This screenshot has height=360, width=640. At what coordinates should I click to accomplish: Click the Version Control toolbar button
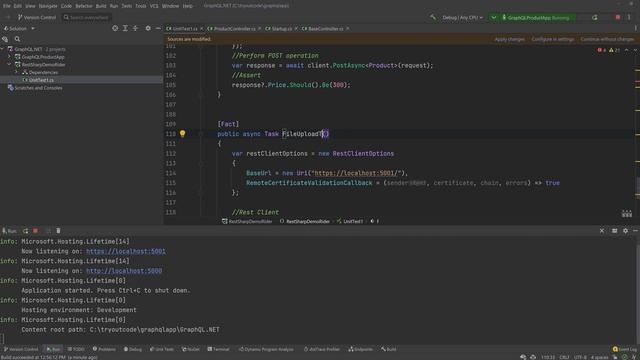point(36,18)
